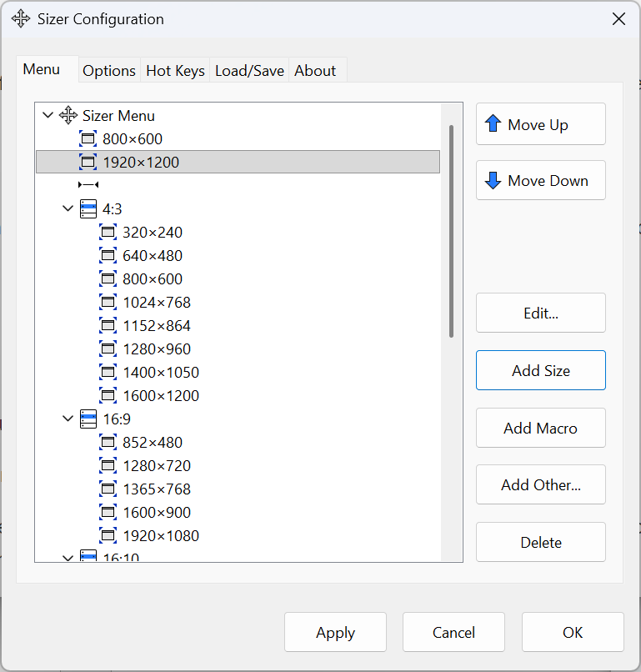The image size is (641, 672).
Task: Click the Move Up button
Action: 541,124
